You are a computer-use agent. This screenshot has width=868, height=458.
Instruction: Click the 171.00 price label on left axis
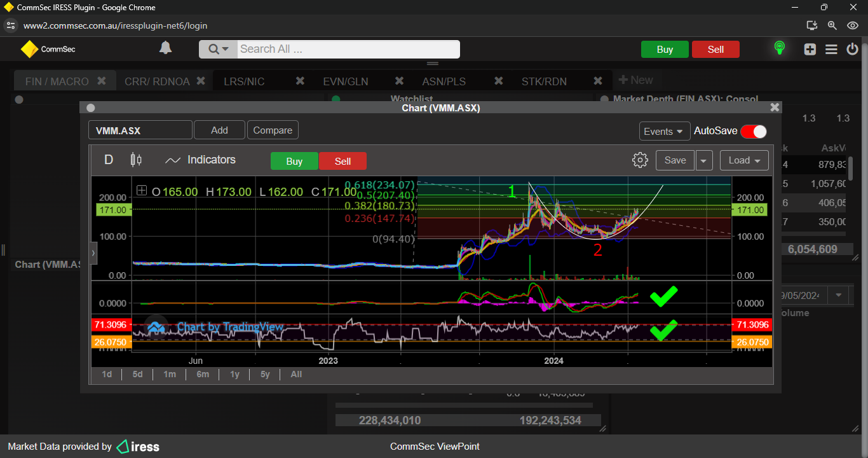(x=114, y=209)
